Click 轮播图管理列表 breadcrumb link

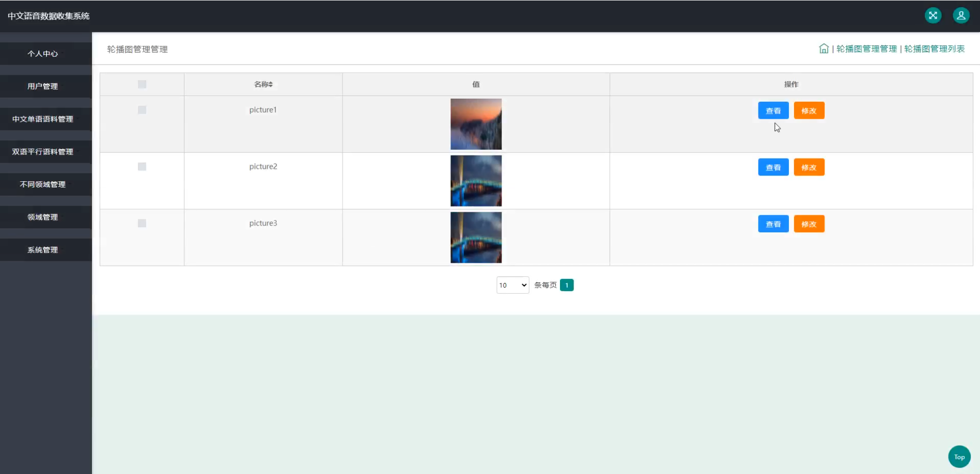(935, 49)
